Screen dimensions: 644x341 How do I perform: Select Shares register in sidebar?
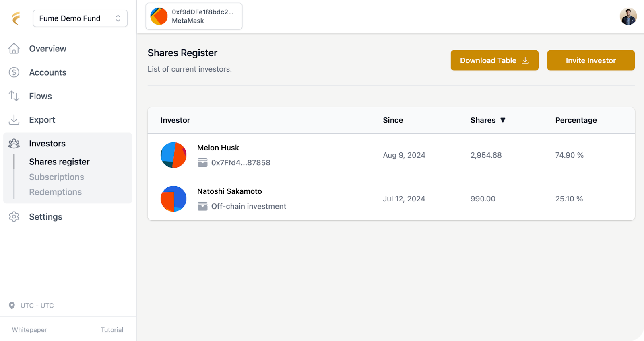pos(59,162)
